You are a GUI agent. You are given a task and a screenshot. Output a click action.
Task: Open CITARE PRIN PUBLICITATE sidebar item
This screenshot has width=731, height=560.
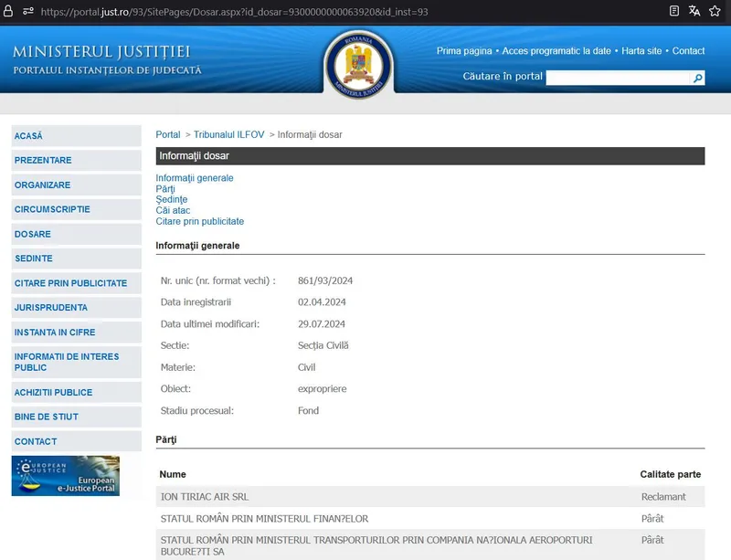70,283
